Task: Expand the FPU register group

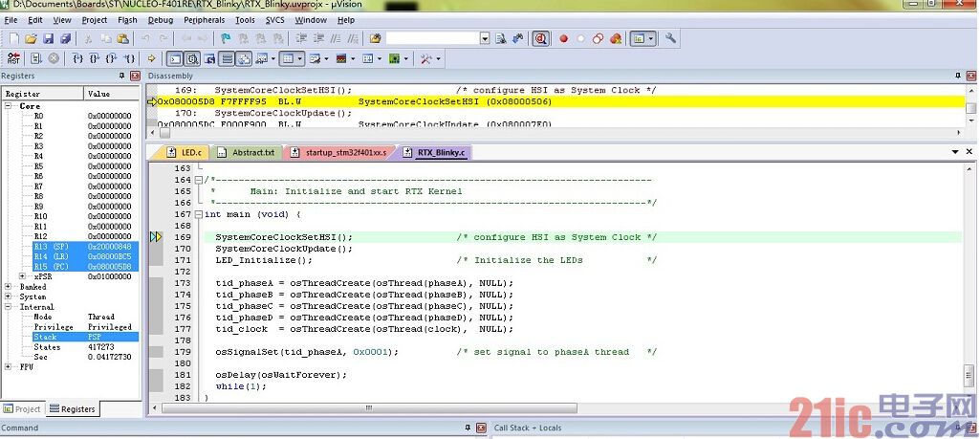Action: tap(8, 366)
